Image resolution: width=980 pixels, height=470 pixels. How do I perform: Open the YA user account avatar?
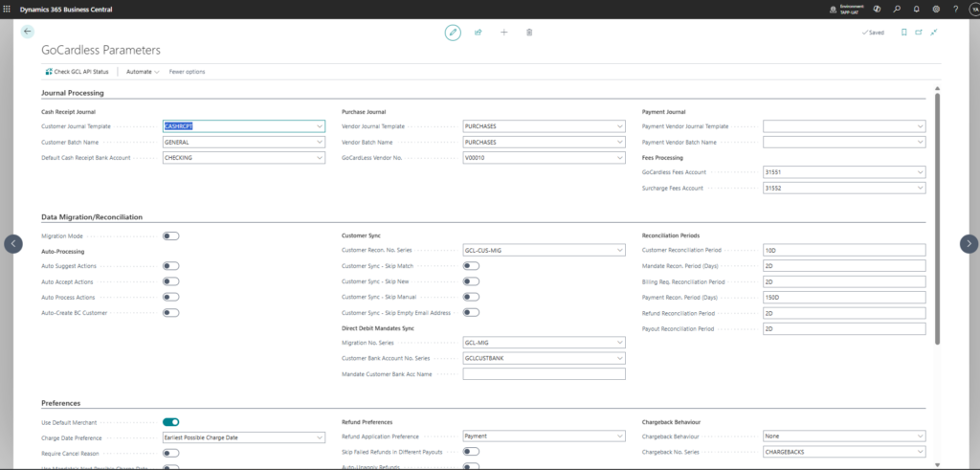pyautogui.click(x=973, y=10)
